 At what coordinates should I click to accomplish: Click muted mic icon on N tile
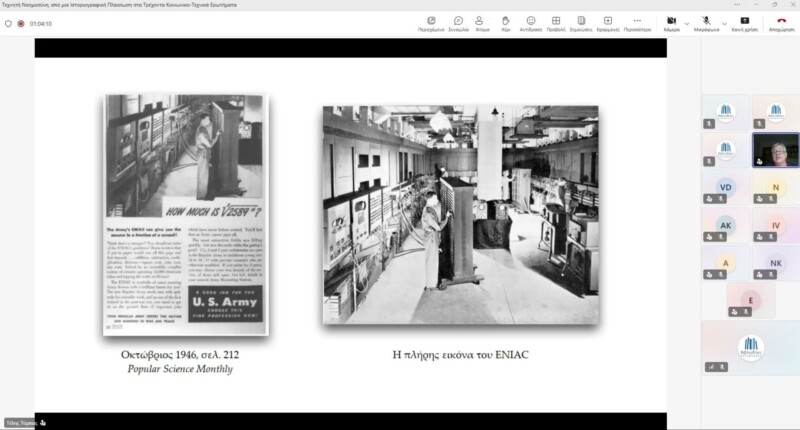771,199
